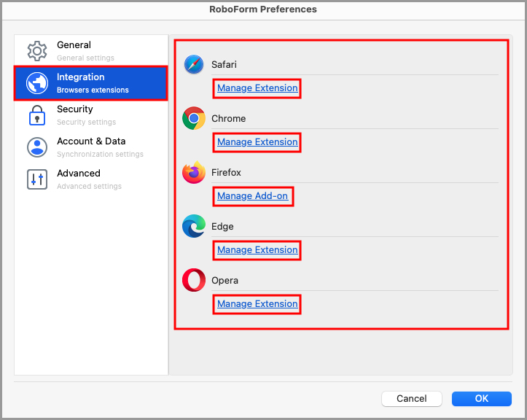Click the 'General settings' subtitle

86,58
